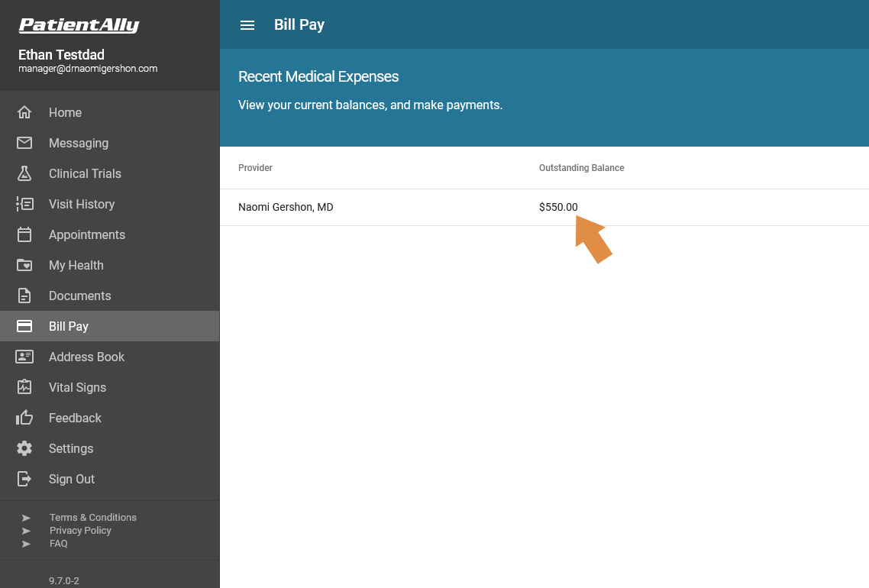The image size is (869, 588).
Task: Open the hamburger navigation menu
Action: pos(247,24)
